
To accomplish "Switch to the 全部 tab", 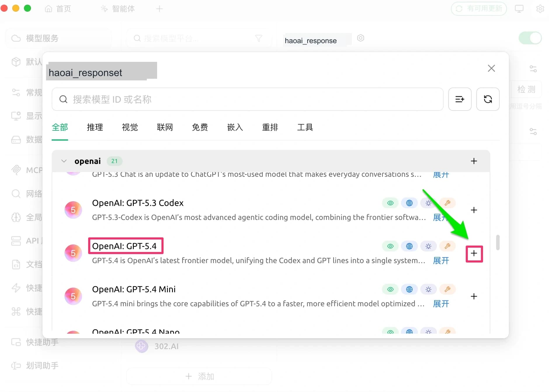I will [60, 127].
